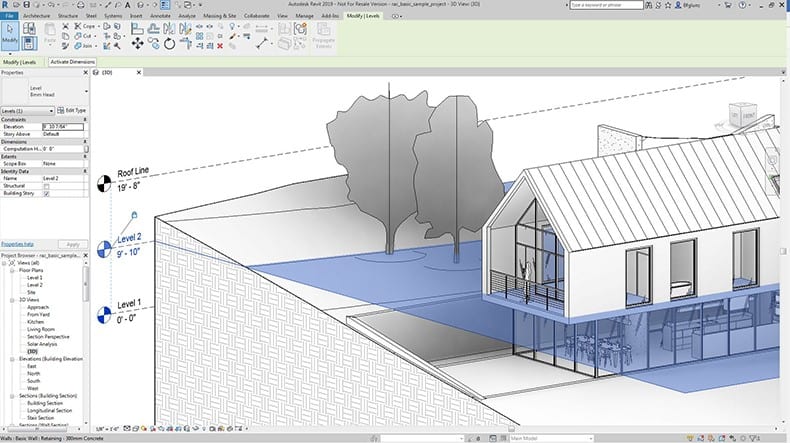The width and height of the screenshot is (790, 443).
Task: Collapse the Elevations (Building Elevation) node
Action: pyautogui.click(x=14, y=358)
